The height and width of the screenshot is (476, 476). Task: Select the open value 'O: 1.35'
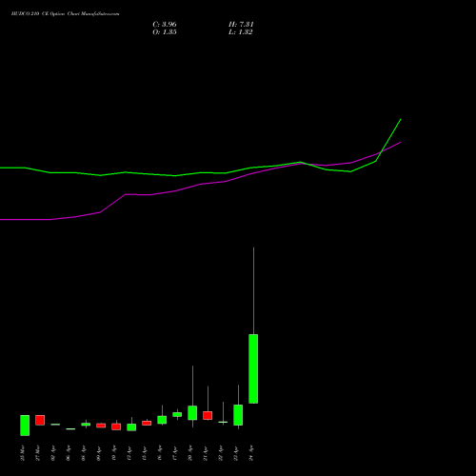[x=165, y=32]
